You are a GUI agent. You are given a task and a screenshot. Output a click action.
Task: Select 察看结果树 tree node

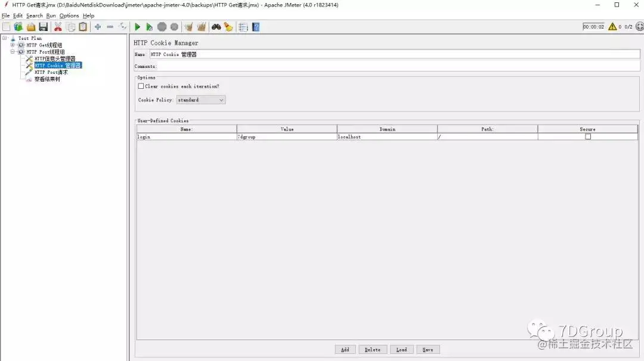pos(47,79)
